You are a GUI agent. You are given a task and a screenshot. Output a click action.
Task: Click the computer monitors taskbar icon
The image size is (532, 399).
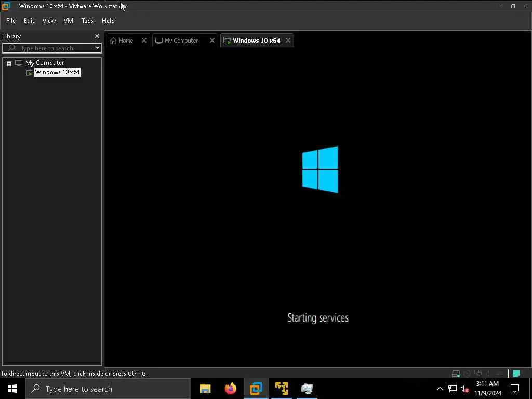307,389
